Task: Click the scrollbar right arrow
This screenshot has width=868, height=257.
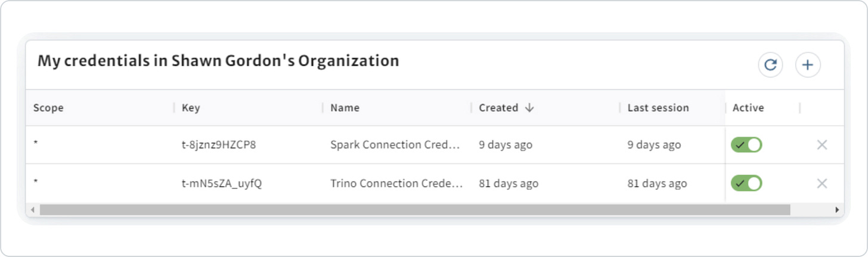Action: pyautogui.click(x=837, y=210)
